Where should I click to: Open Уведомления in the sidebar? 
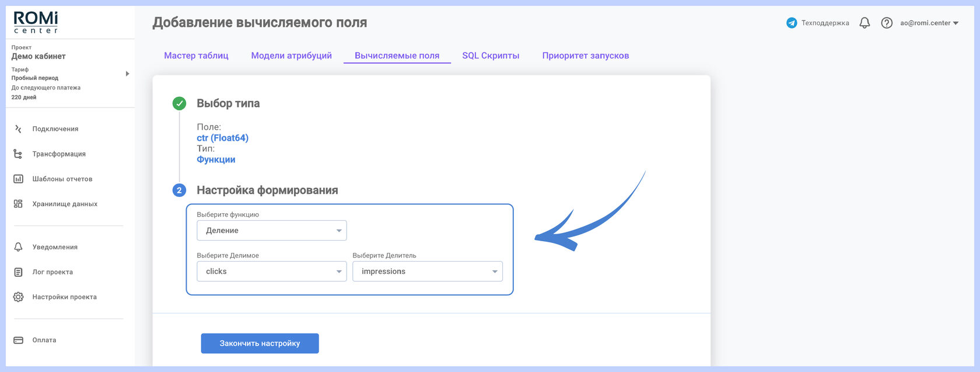click(55, 247)
